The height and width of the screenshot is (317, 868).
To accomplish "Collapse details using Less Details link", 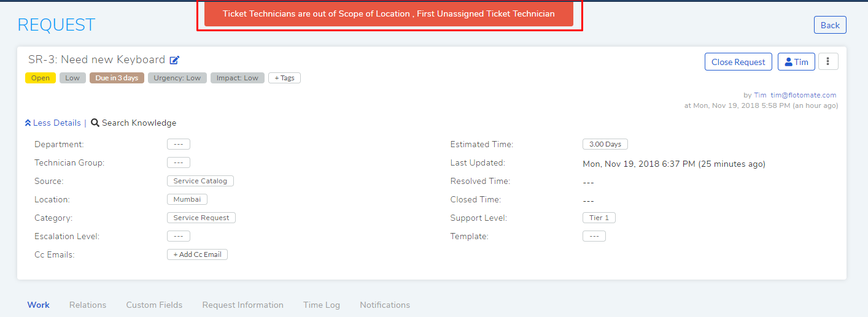I will [53, 123].
